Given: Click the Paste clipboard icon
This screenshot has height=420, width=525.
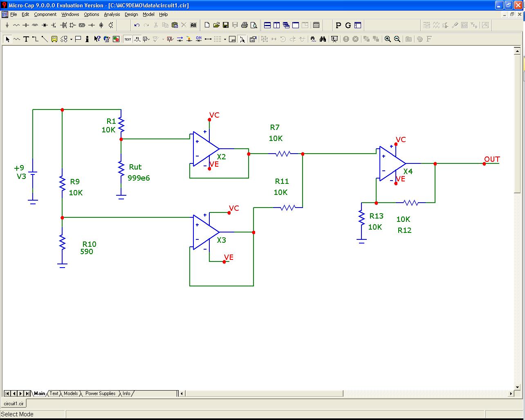Looking at the screenshot, I should coord(175,25).
